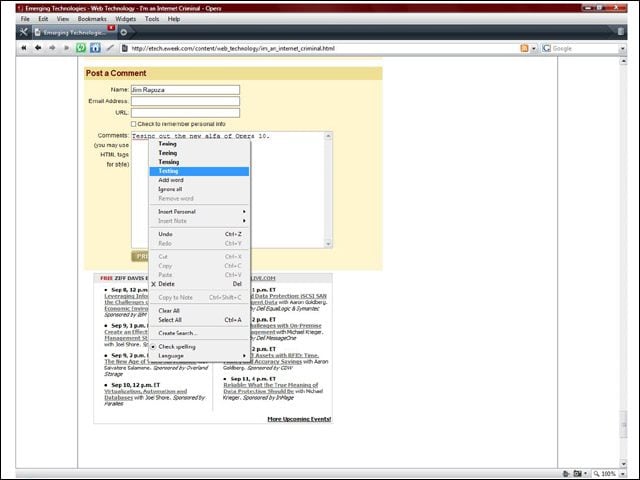Open the panels wrench icon
Viewport: 640px width, 480px height.
point(24,32)
